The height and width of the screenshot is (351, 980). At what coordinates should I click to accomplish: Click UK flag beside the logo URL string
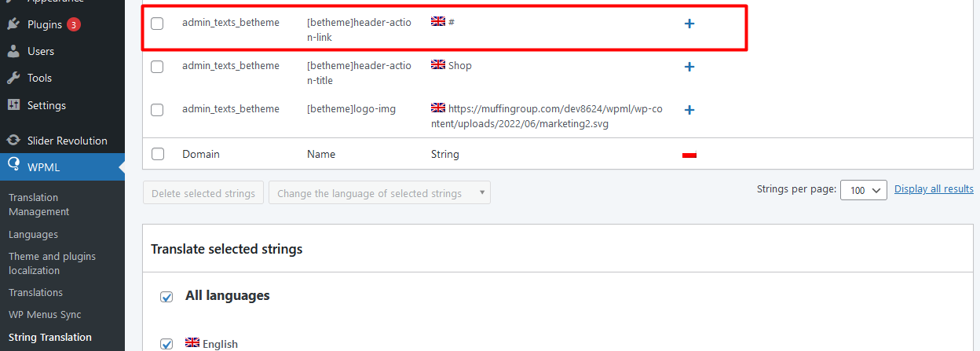438,108
